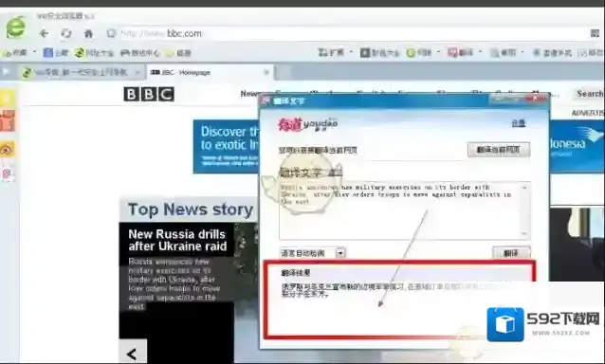605x364 pixels.
Task: Open the 设置 link in translate dialog
Action: [518, 123]
